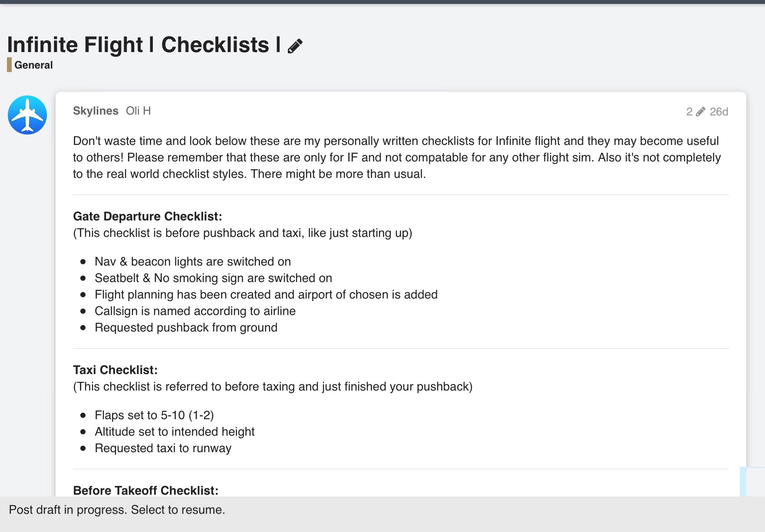Click the 'Flaps set to 5-10' item
The height and width of the screenshot is (532, 765).
click(154, 415)
